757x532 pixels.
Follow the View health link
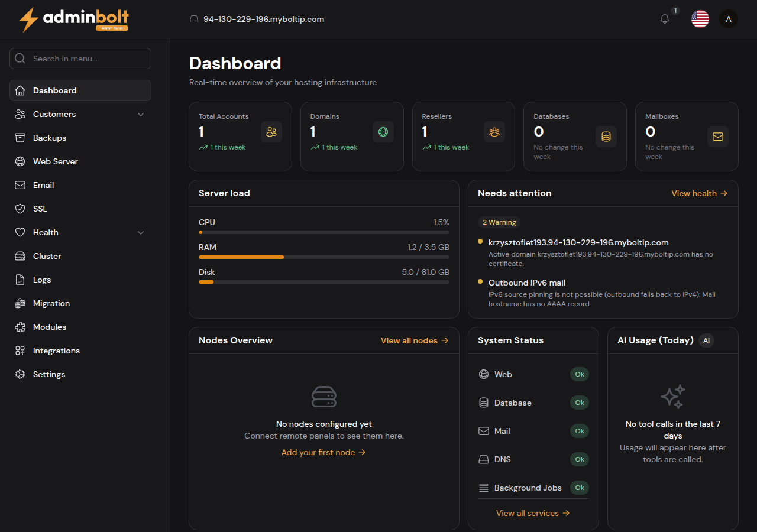700,193
